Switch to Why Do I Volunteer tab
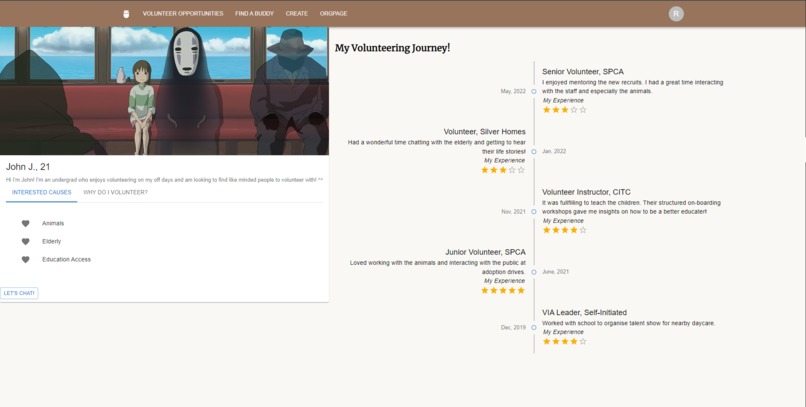806x407 pixels. (x=115, y=192)
